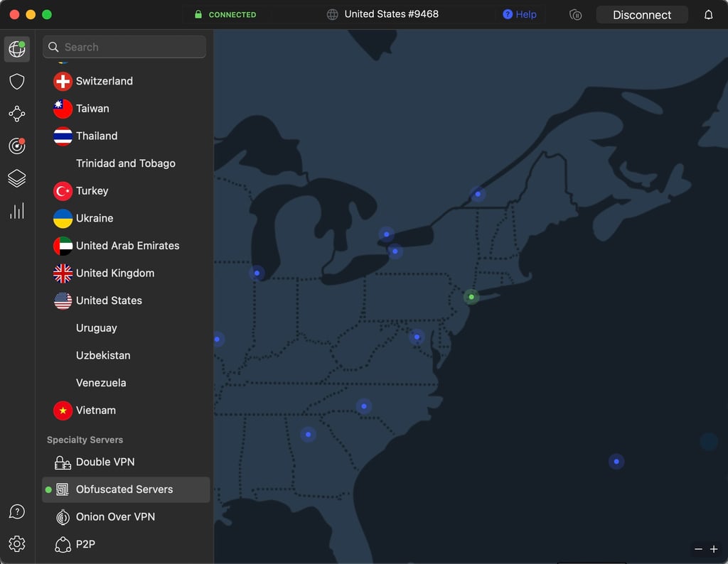Click the P2P icon

click(63, 545)
